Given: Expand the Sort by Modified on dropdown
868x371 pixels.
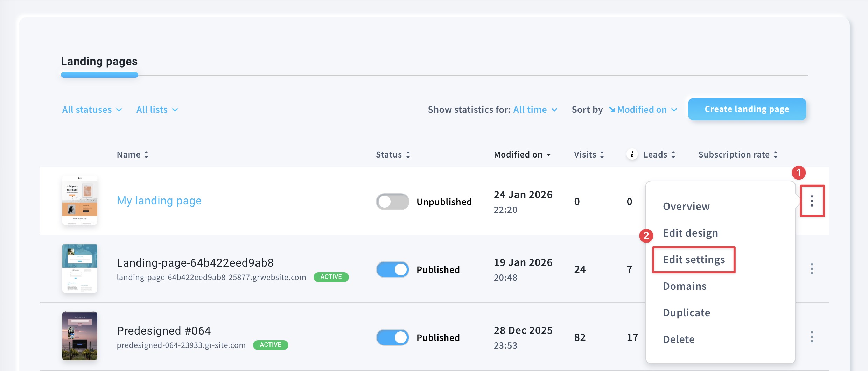Looking at the screenshot, I should click(x=643, y=110).
